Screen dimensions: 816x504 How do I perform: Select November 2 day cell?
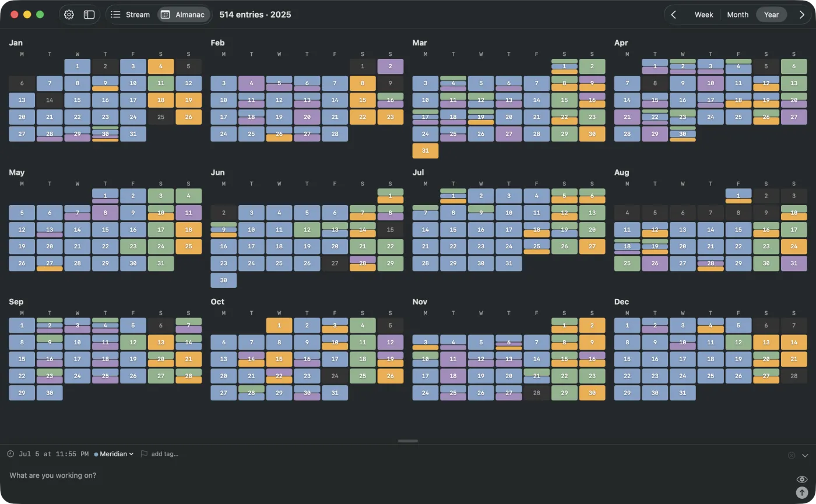pyautogui.click(x=592, y=325)
